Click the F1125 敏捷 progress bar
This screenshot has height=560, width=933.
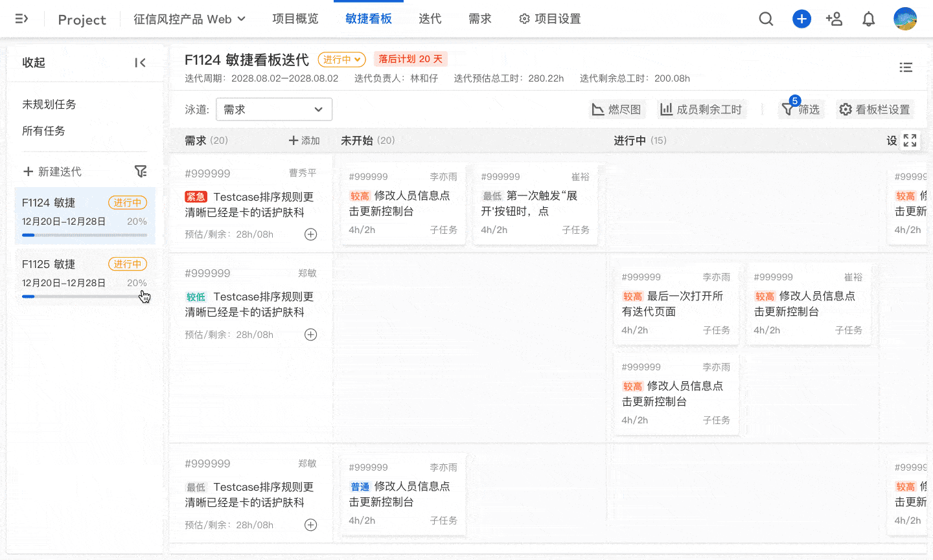pyautogui.click(x=84, y=297)
